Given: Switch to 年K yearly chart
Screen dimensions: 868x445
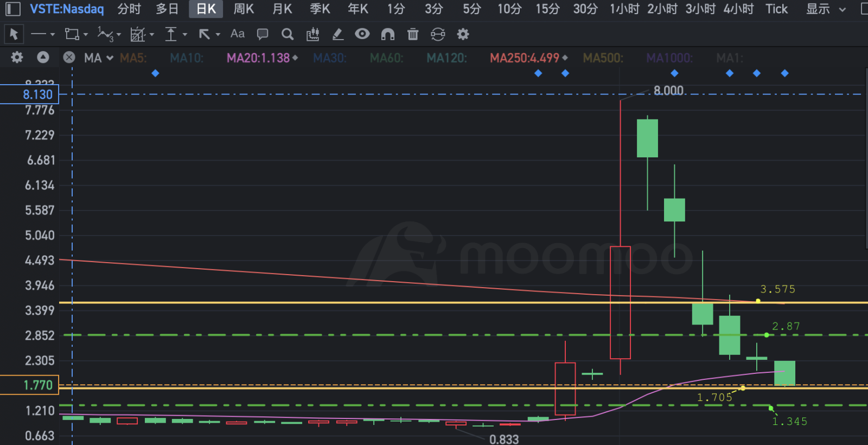Looking at the screenshot, I should pyautogui.click(x=358, y=9).
